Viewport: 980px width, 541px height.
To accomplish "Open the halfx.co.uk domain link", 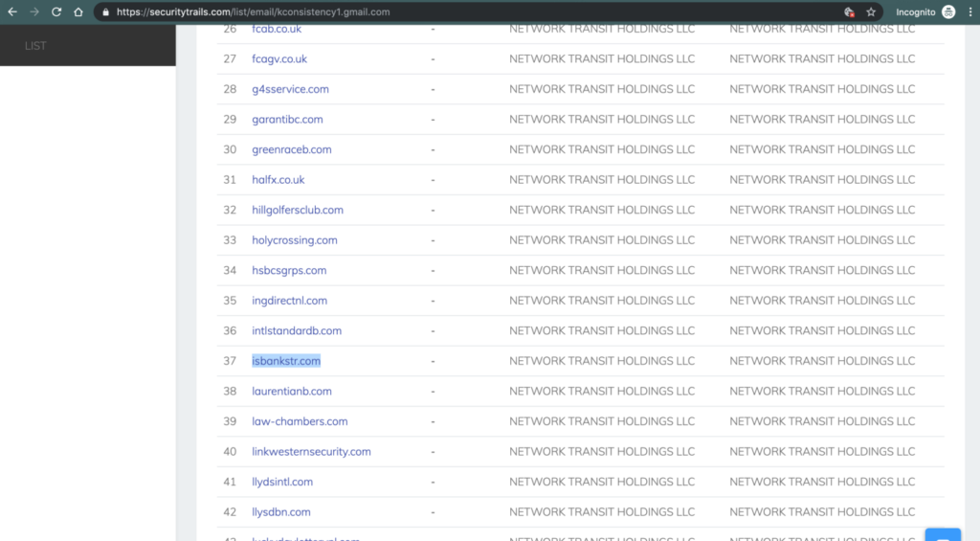I will point(278,179).
